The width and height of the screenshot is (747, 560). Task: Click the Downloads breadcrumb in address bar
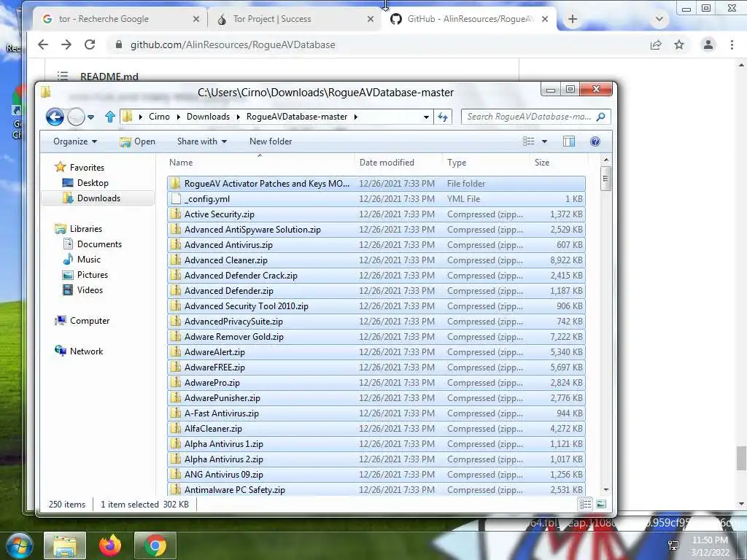208,117
